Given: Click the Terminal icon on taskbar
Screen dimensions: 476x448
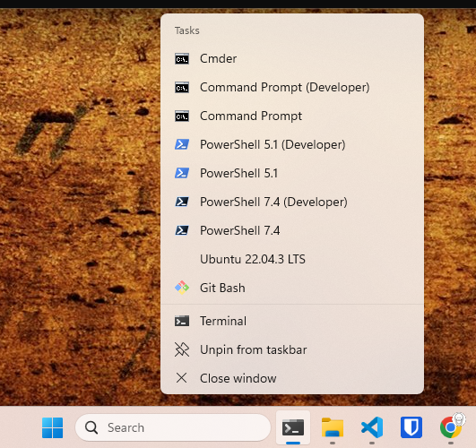Looking at the screenshot, I should [293, 427].
